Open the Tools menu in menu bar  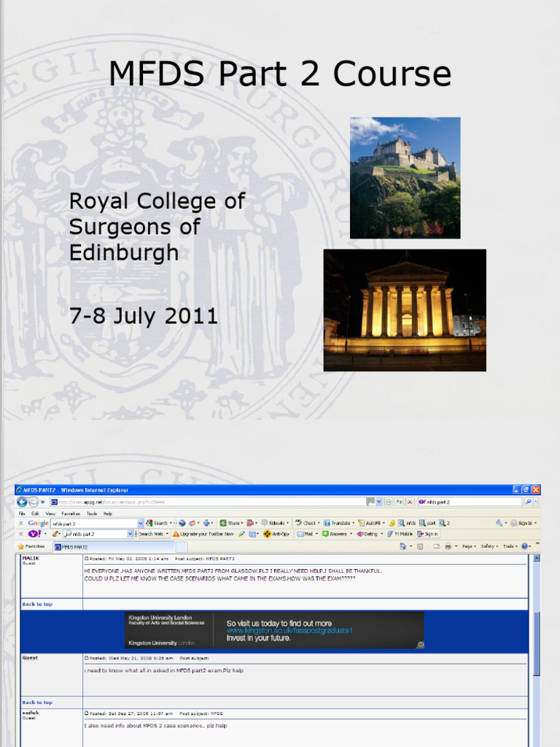pyautogui.click(x=92, y=514)
